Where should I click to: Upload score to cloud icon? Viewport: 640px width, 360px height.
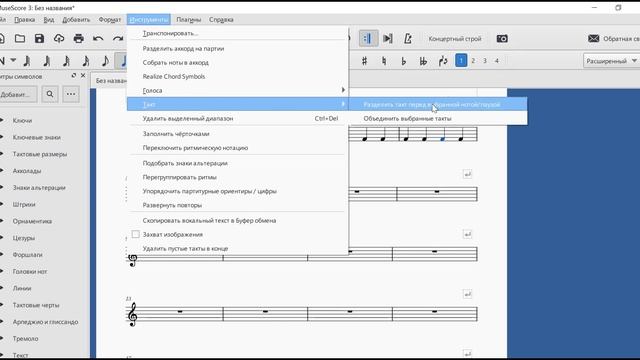[59, 39]
